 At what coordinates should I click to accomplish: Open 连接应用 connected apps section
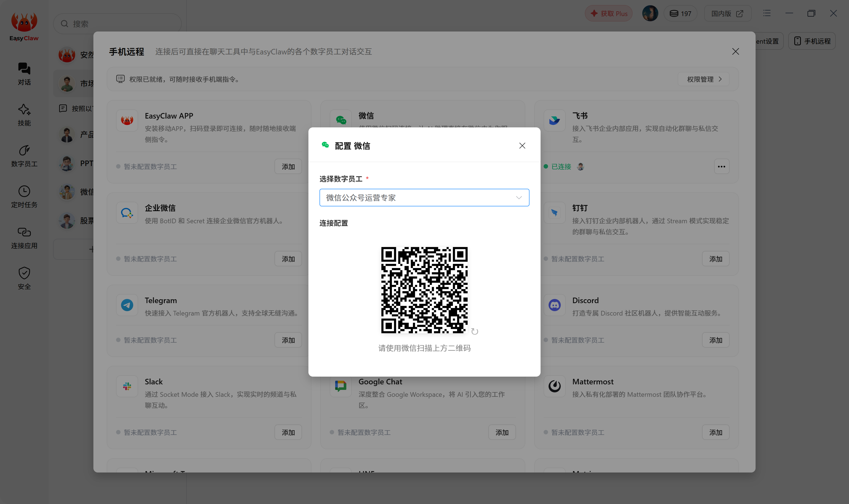click(x=24, y=238)
